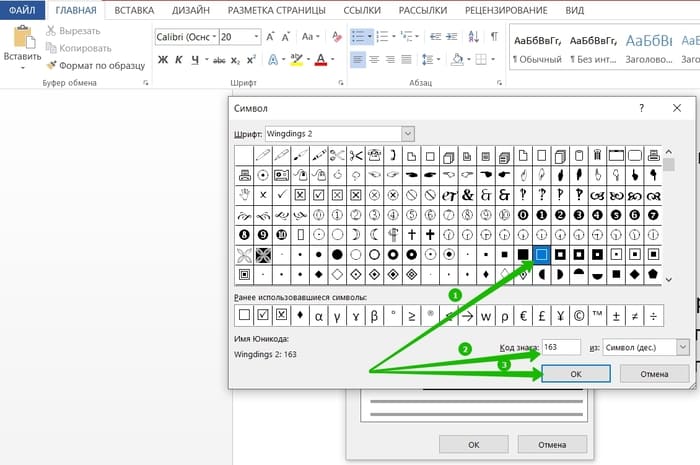Click the Код знака field containing 163
This screenshot has width=700, height=465.
561,347
